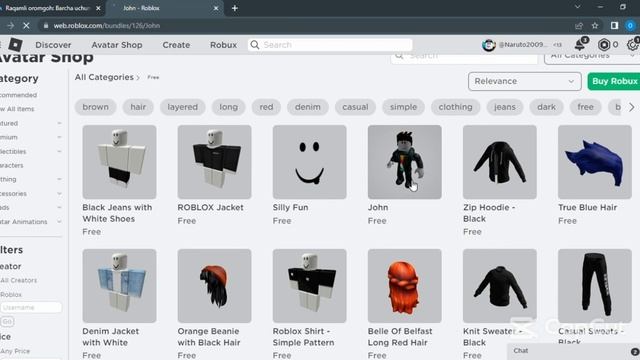Expand the Accessories category chevron
The image size is (640, 360).
pyautogui.click(x=59, y=193)
